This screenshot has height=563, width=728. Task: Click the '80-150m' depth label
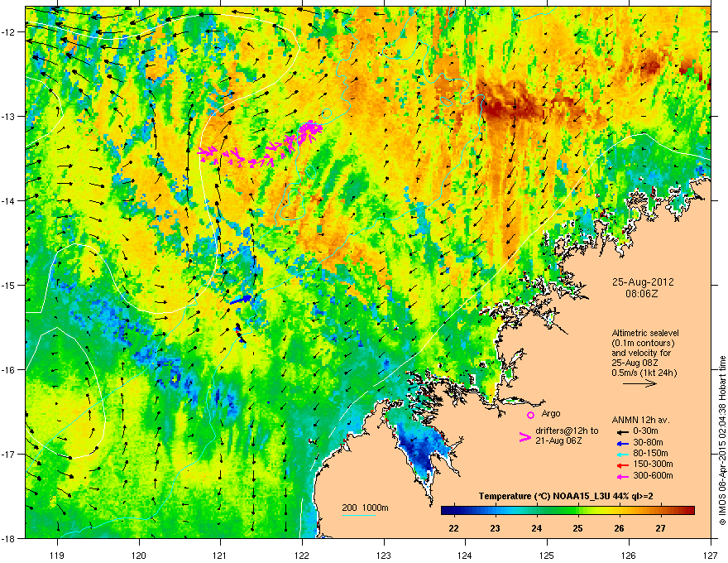650,454
